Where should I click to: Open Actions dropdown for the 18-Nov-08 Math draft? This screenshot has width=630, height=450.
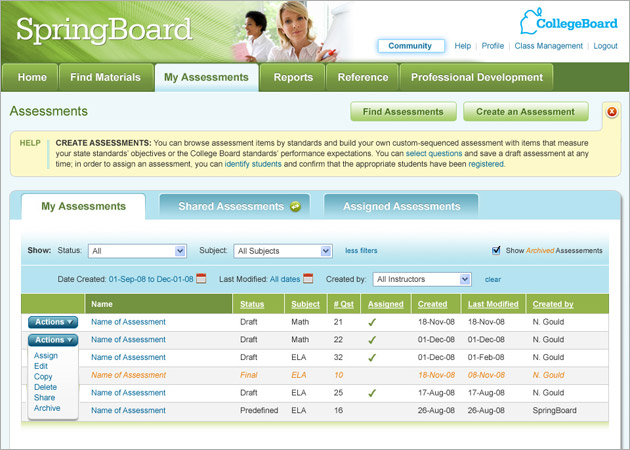(x=53, y=322)
